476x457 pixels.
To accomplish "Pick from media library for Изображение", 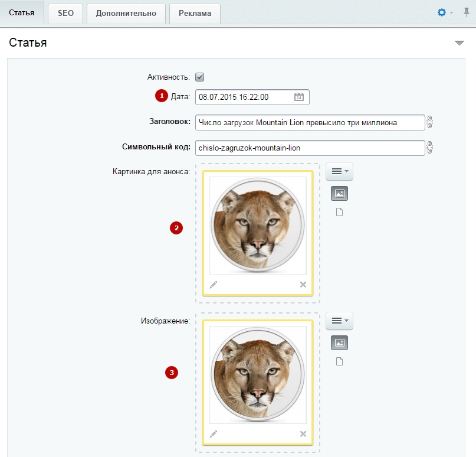I will [x=339, y=342].
